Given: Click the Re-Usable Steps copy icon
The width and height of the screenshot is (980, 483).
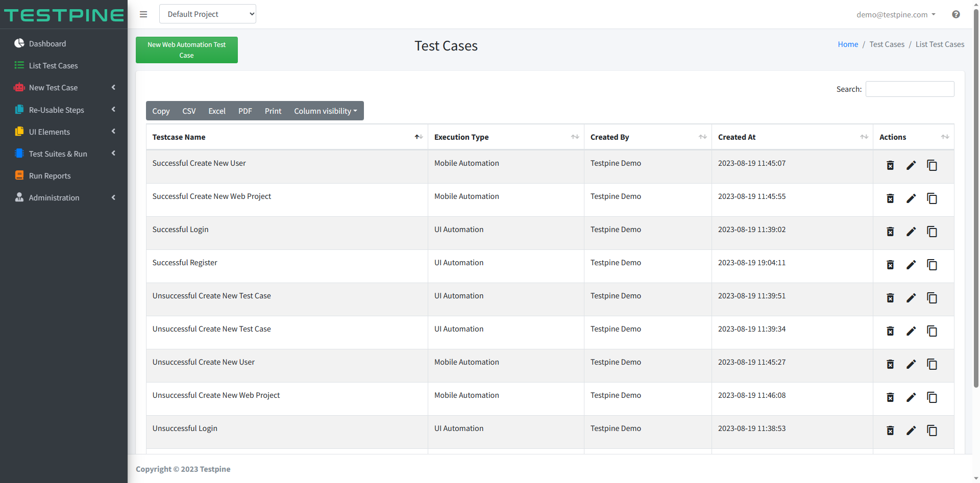Looking at the screenshot, I should pyautogui.click(x=19, y=110).
